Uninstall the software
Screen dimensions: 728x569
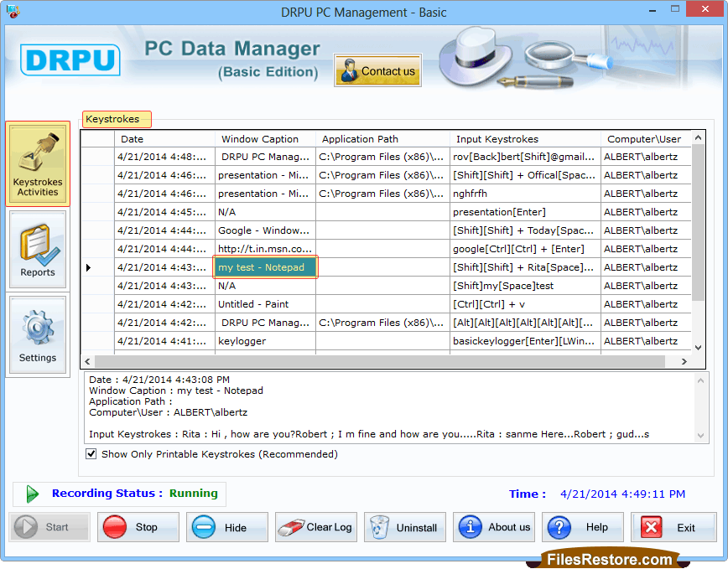click(405, 527)
